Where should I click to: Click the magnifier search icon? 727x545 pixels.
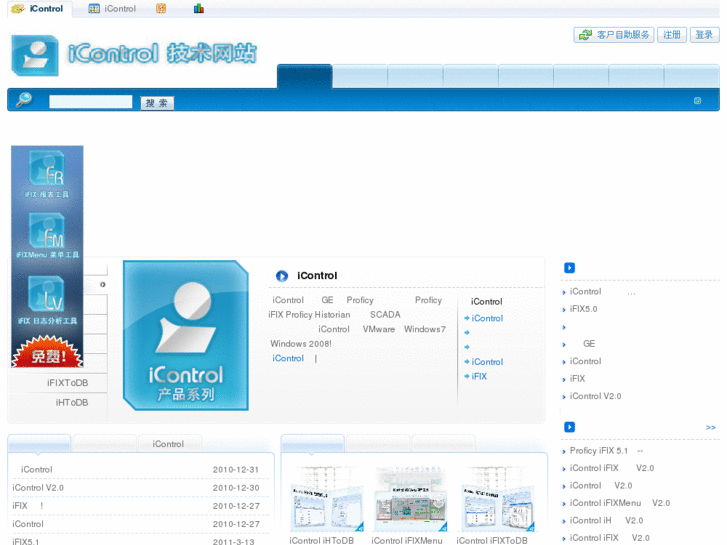24,99
